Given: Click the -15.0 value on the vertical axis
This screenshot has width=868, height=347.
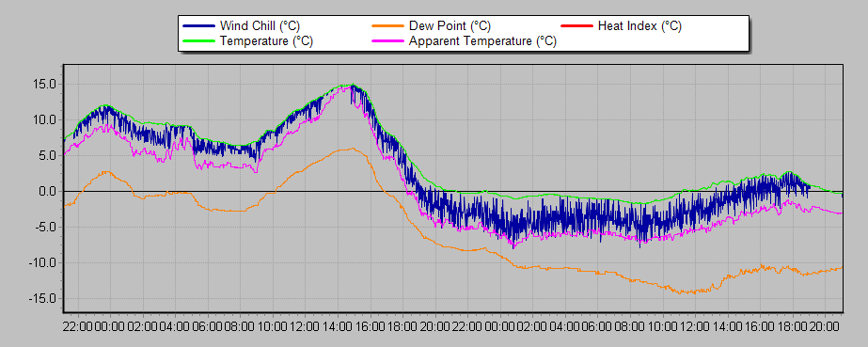Looking at the screenshot, I should (41, 298).
